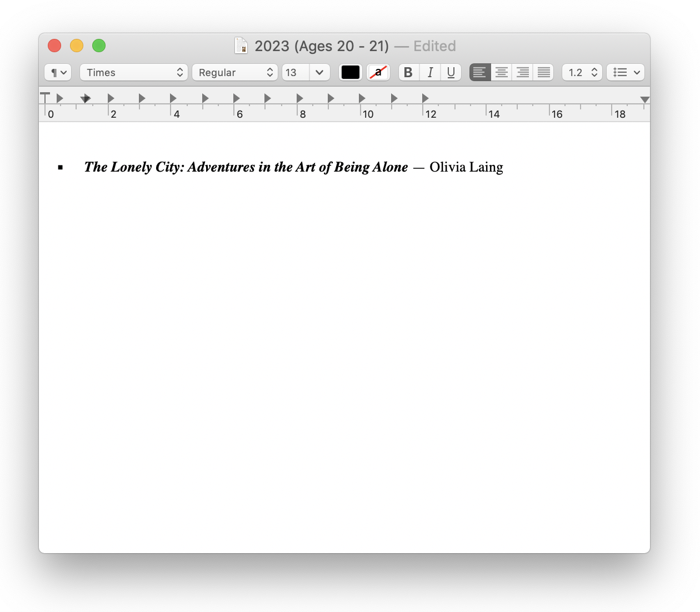Screen dimensions: 700x612
Task: Click the author name Olivia Laing
Action: coord(466,167)
